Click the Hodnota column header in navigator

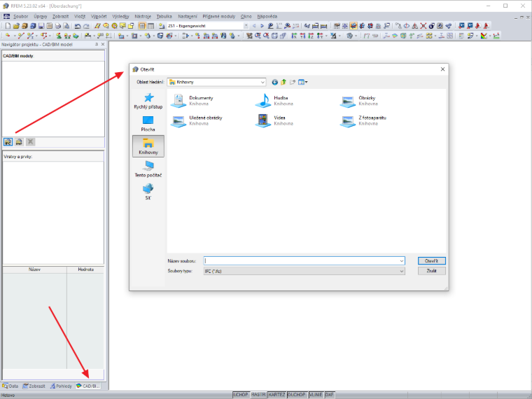pyautogui.click(x=85, y=269)
